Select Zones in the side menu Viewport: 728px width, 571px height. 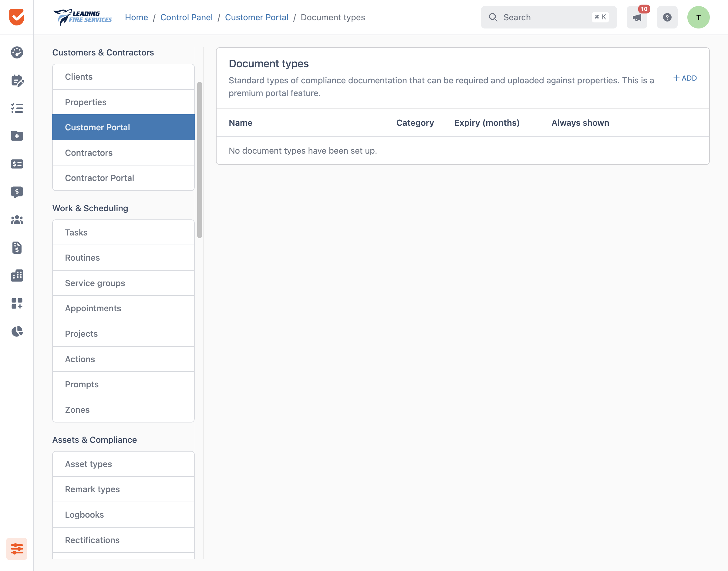(x=123, y=410)
